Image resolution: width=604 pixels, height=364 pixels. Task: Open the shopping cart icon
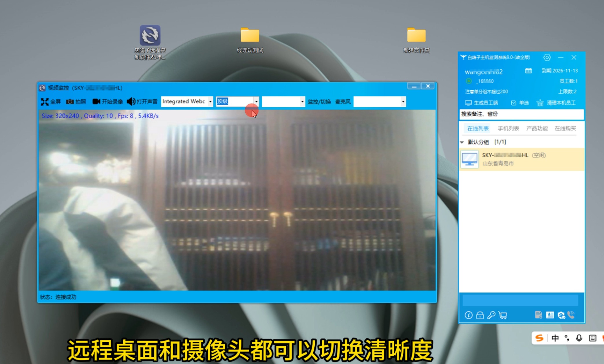[503, 315]
